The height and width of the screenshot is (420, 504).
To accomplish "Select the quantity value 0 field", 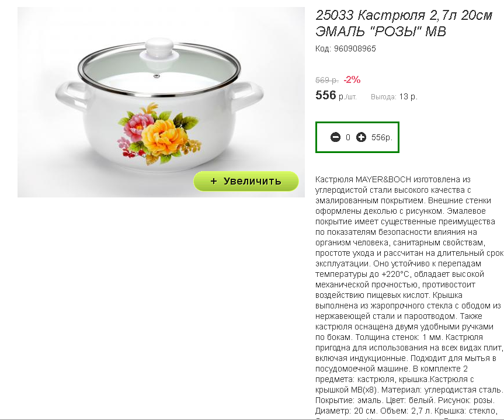I will 348,137.
